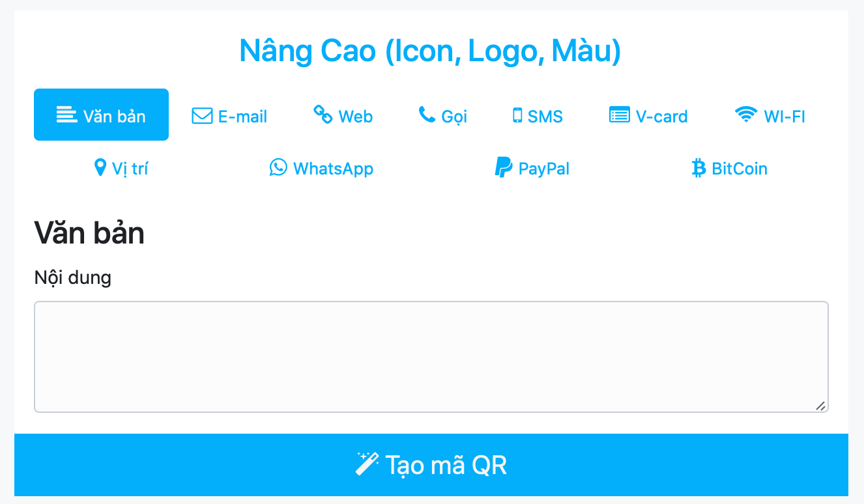The image size is (864, 504).
Task: Click the PayPal logo icon
Action: click(503, 167)
